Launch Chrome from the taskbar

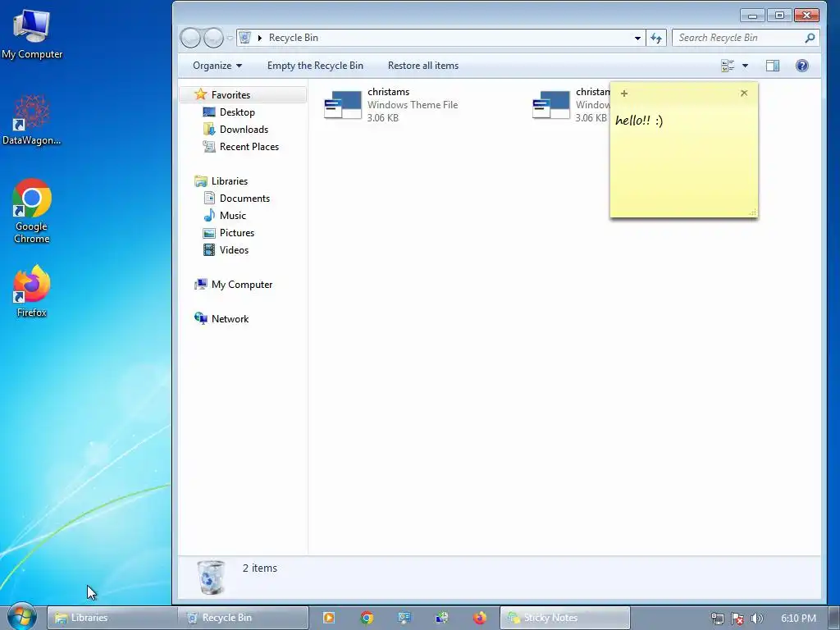367,618
